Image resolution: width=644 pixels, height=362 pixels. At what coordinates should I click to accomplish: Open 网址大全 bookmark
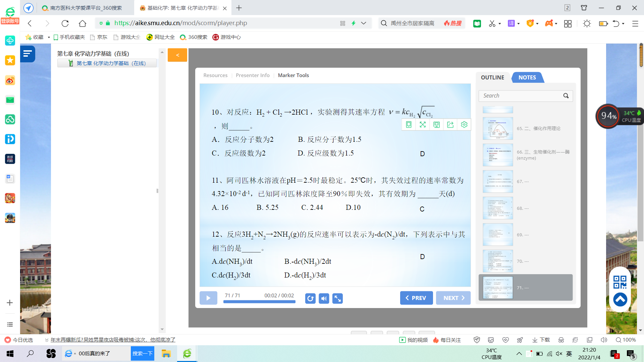pyautogui.click(x=161, y=37)
